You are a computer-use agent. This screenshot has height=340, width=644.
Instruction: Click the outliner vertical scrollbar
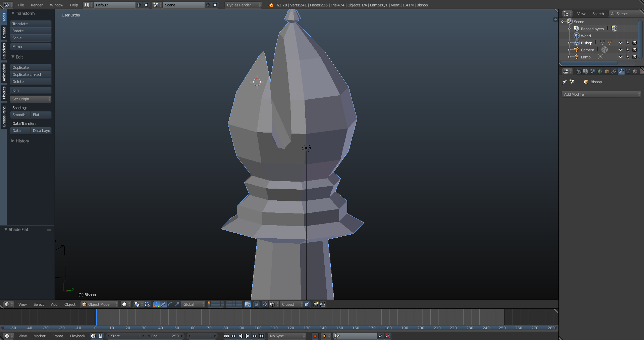[640, 39]
